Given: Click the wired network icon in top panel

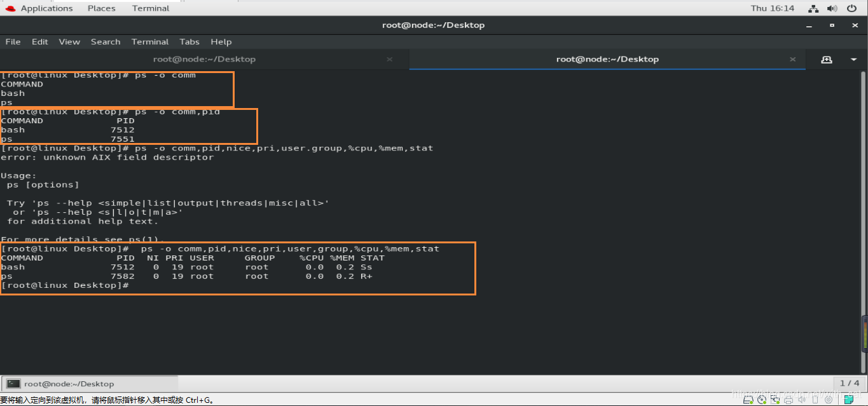Looking at the screenshot, I should pos(813,8).
